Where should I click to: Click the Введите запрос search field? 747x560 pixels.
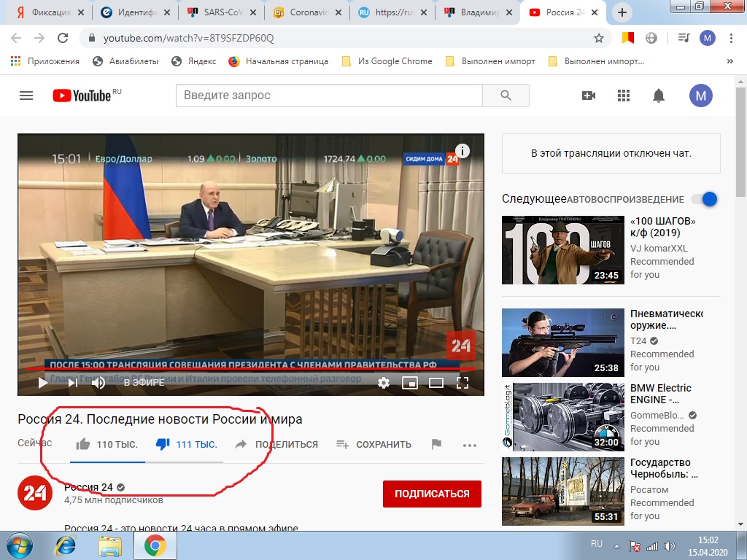329,96
